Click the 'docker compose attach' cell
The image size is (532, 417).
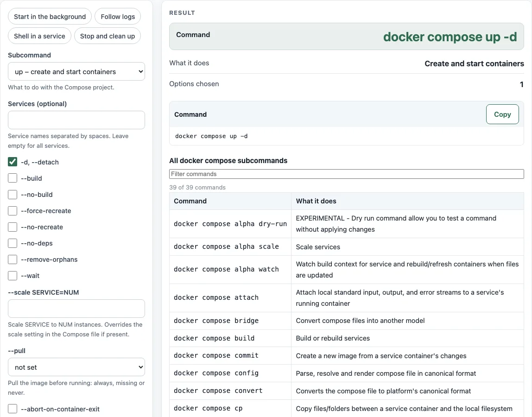coord(230,298)
